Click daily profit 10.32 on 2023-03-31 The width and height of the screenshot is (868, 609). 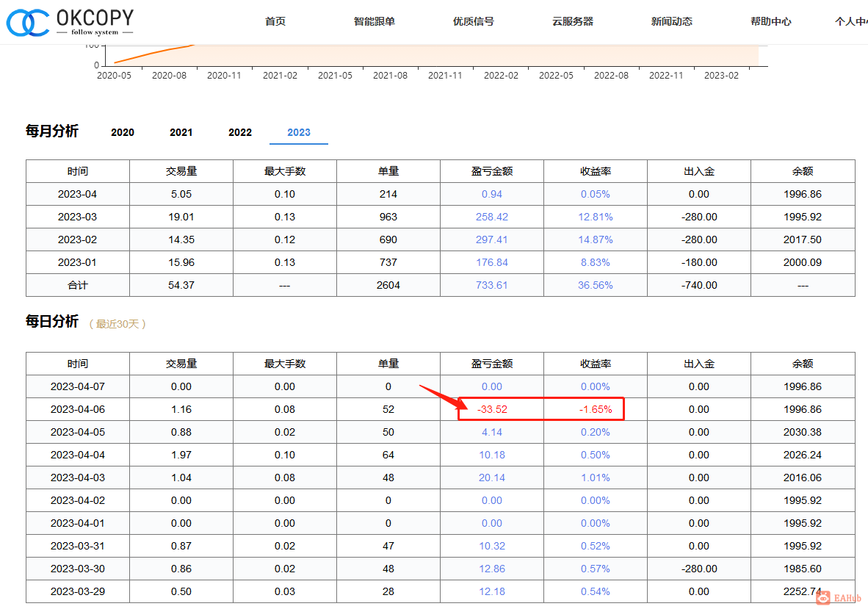click(491, 545)
